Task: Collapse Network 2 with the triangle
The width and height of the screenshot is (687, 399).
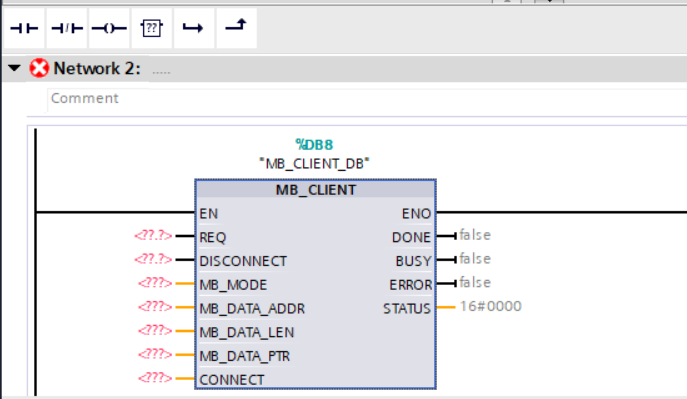Action: [x=14, y=68]
